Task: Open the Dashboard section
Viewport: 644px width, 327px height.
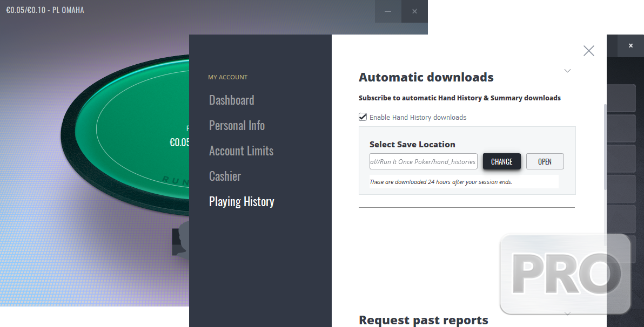Action: pos(231,100)
